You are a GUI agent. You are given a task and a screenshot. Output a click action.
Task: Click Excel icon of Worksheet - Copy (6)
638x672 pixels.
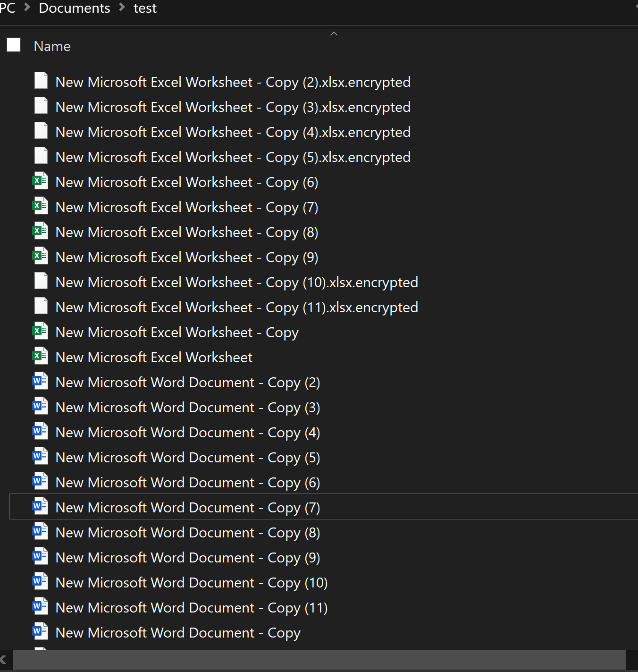(40, 181)
